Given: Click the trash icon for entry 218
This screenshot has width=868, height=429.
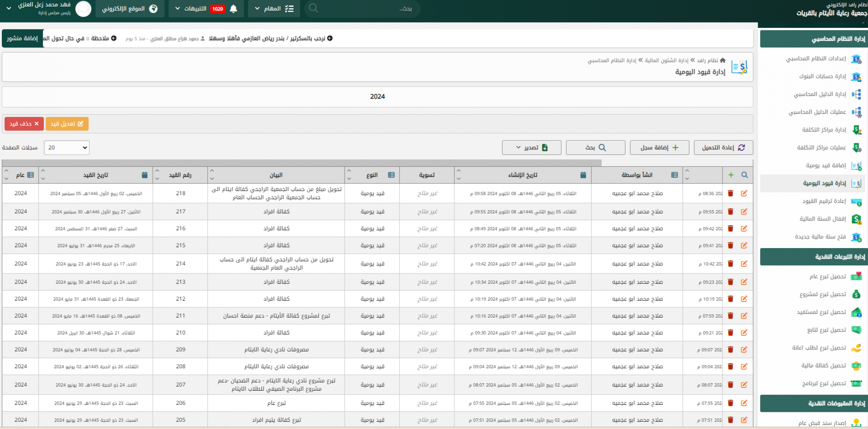Looking at the screenshot, I should coord(730,193).
